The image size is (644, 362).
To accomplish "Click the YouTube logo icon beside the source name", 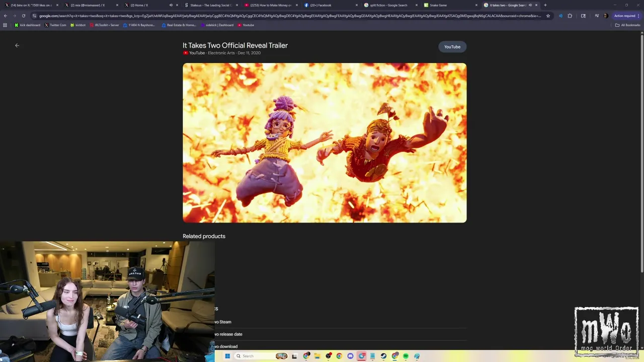I will pyautogui.click(x=185, y=53).
